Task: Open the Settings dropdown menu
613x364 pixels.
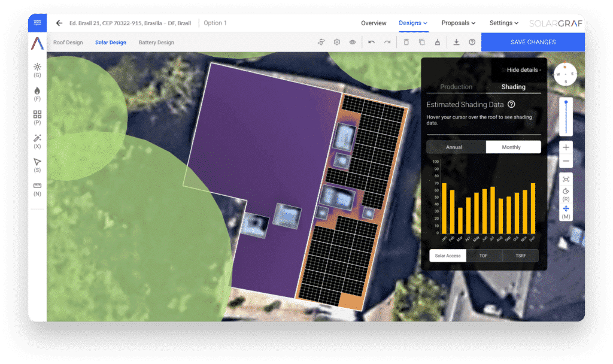Action: [503, 23]
